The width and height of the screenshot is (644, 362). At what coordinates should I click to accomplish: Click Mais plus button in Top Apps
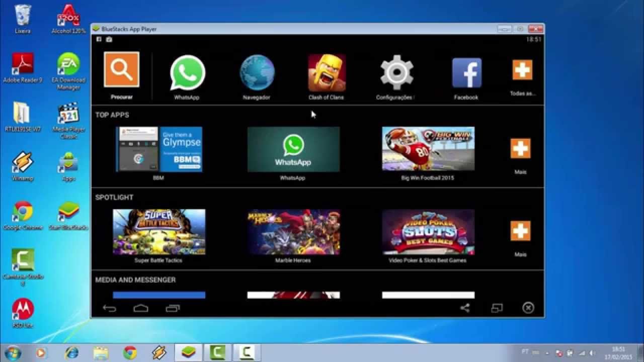[x=520, y=148]
